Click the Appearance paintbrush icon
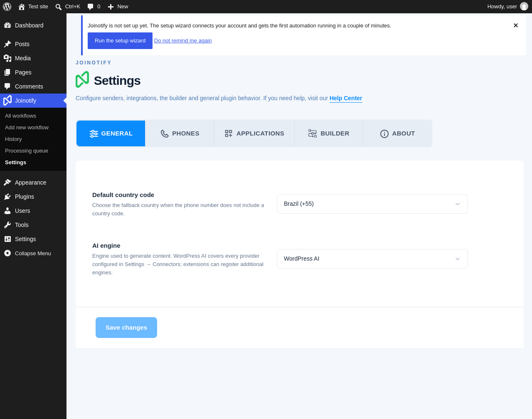This screenshot has width=532, height=419. tap(7, 182)
